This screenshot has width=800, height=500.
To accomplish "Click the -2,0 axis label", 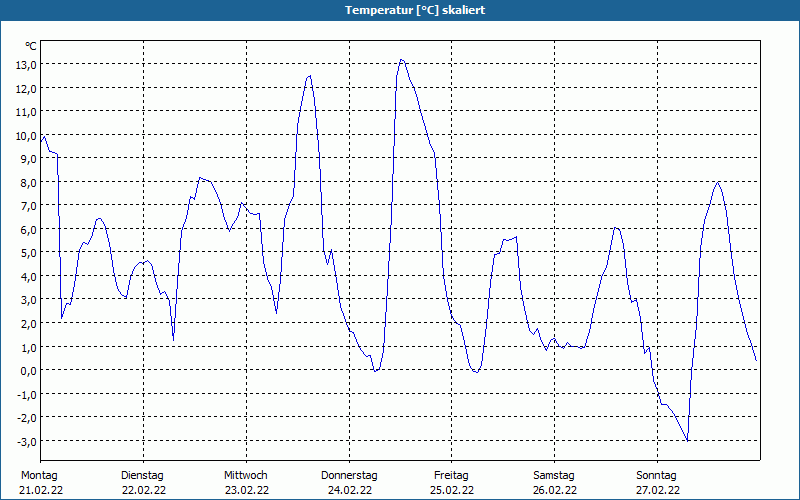I will 27,418.
